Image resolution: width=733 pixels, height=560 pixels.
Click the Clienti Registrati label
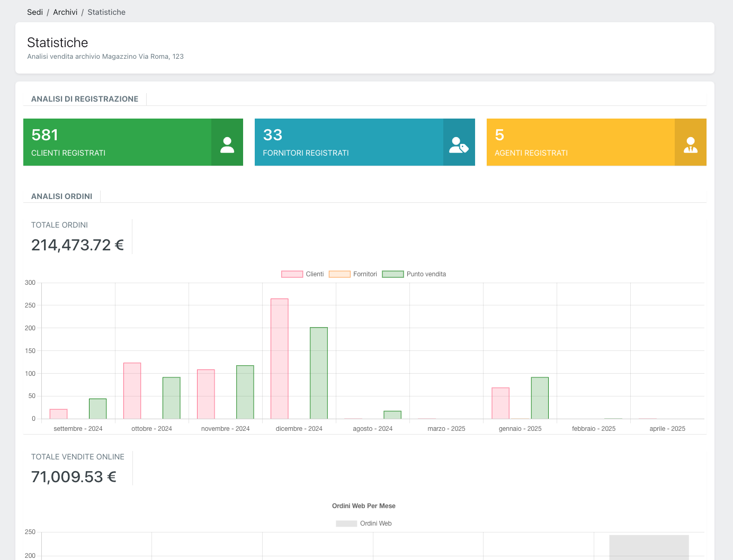pyautogui.click(x=68, y=153)
